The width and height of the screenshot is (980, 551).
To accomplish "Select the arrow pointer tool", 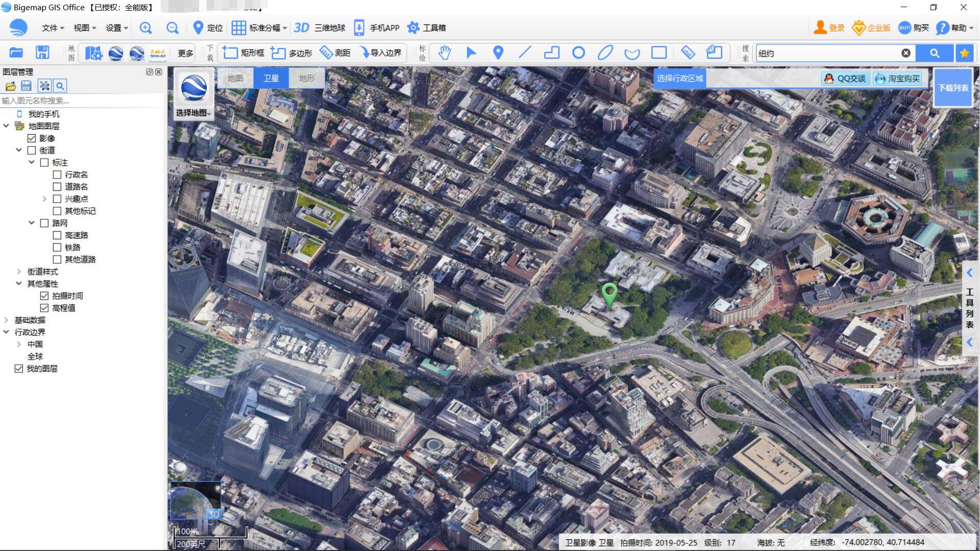I will click(x=471, y=53).
